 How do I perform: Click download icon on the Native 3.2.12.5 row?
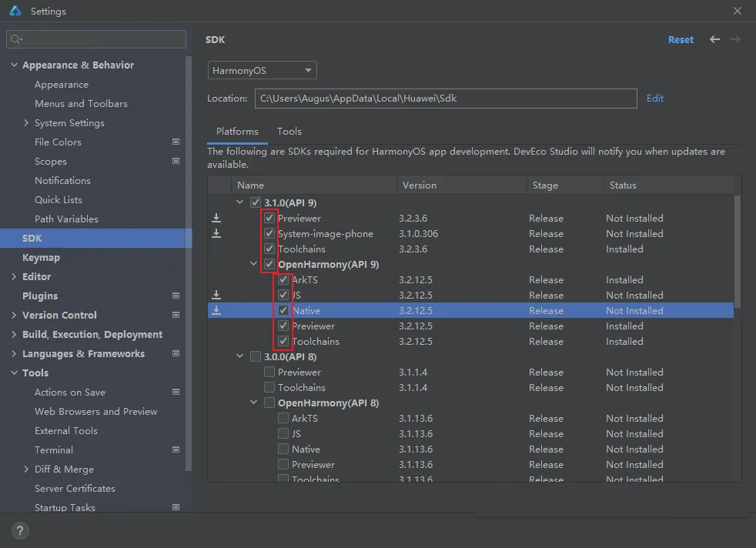coord(216,310)
